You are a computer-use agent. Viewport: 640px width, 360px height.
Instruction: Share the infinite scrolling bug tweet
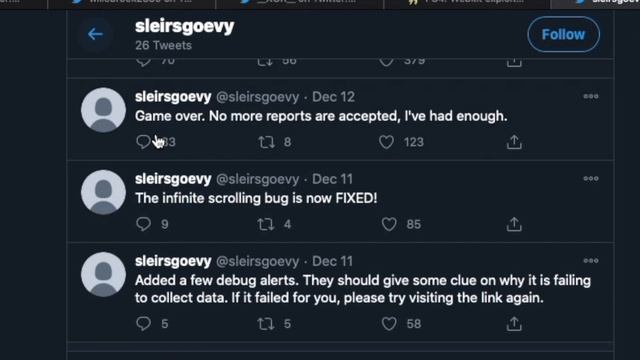[x=514, y=224]
